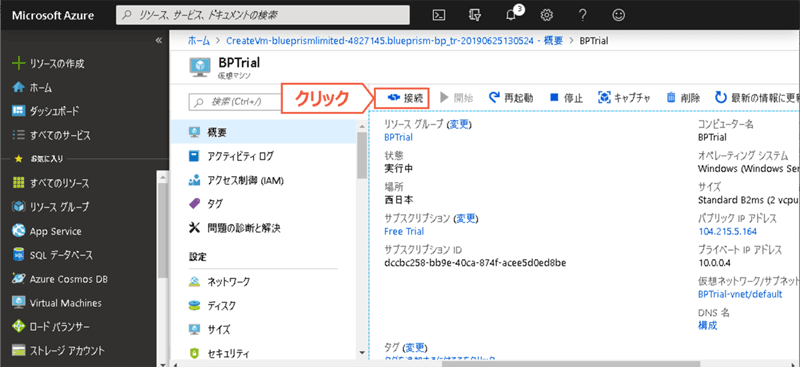The width and height of the screenshot is (800, 367).
Task: Click the Azure search box
Action: click(263, 15)
